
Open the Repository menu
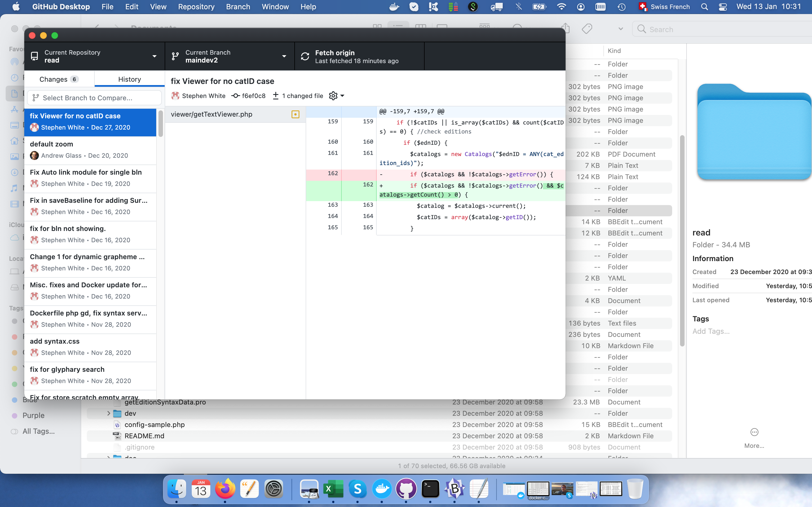196,7
